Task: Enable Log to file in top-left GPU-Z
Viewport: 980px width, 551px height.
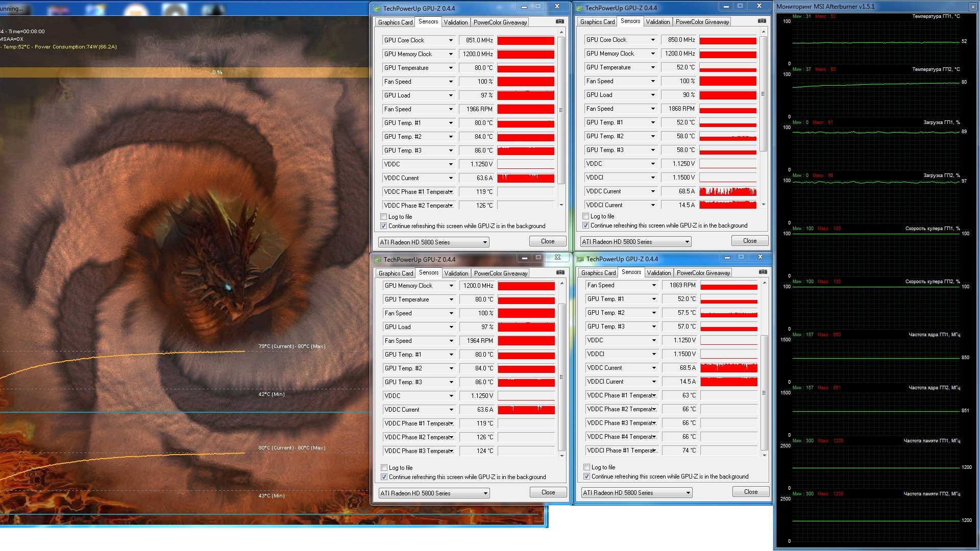Action: tap(384, 217)
